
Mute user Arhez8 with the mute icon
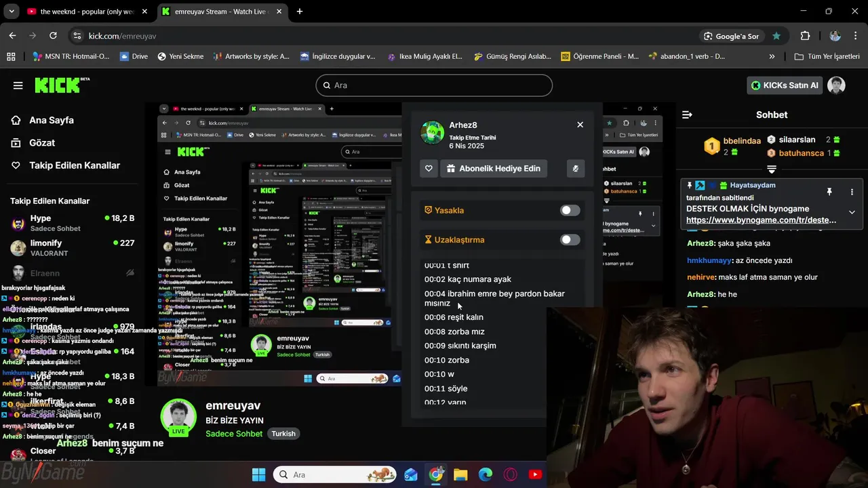(x=575, y=168)
